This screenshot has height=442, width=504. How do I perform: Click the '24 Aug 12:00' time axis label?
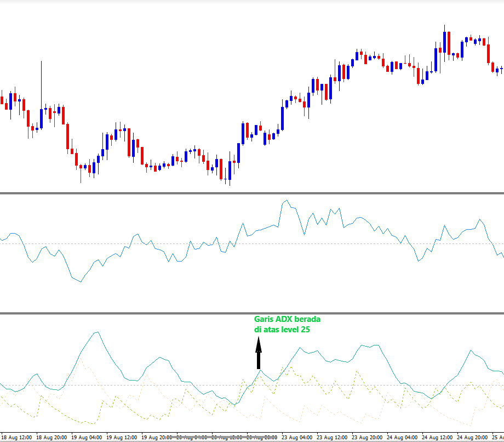[x=437, y=438]
